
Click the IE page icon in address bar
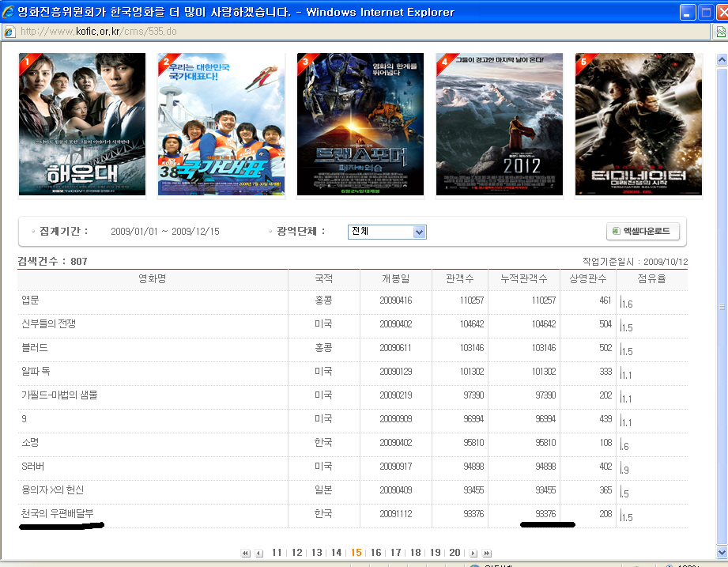[9, 32]
